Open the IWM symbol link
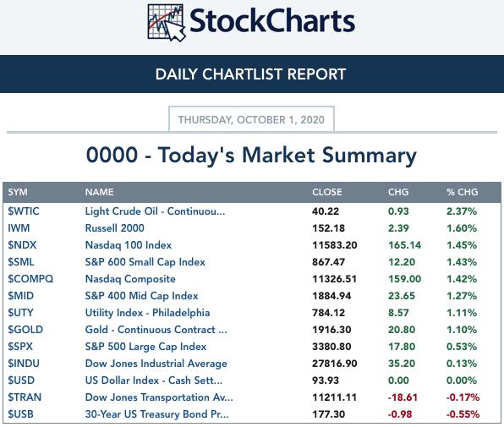 19,228
